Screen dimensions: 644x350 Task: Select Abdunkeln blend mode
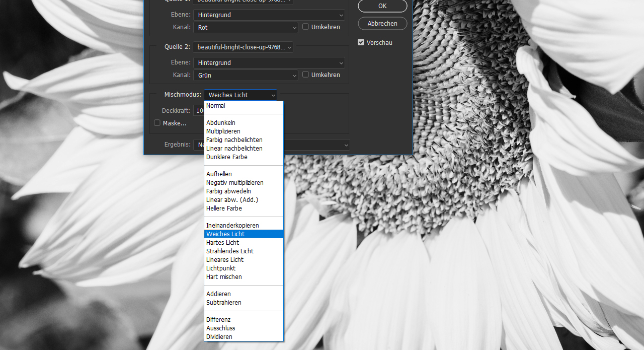pyautogui.click(x=244, y=123)
